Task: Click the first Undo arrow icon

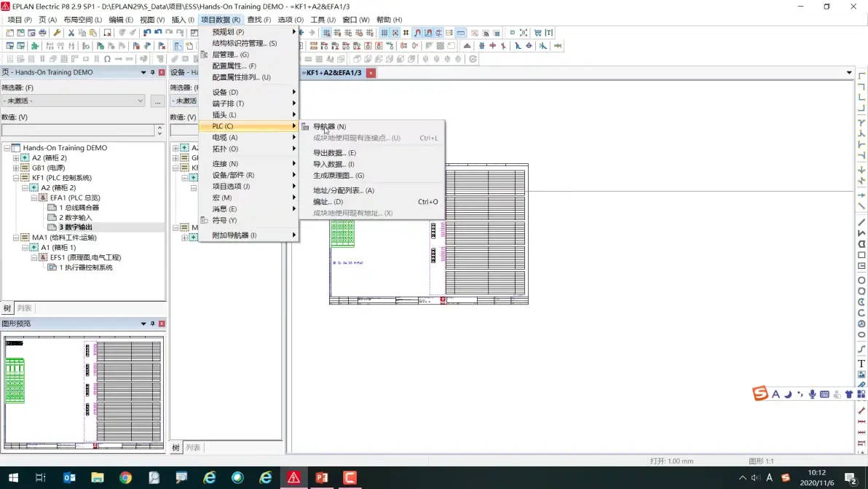Action: [x=146, y=33]
